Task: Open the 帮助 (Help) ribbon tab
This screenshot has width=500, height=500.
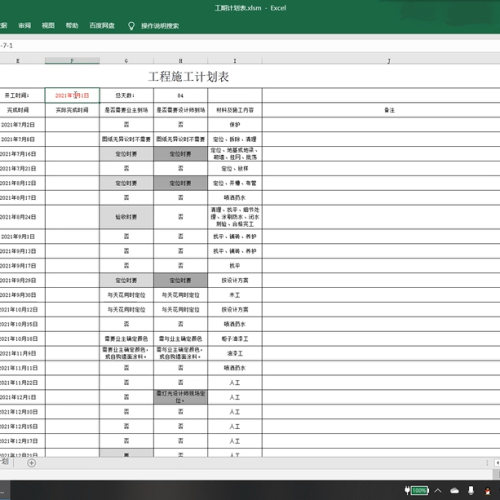Action: tap(72, 26)
